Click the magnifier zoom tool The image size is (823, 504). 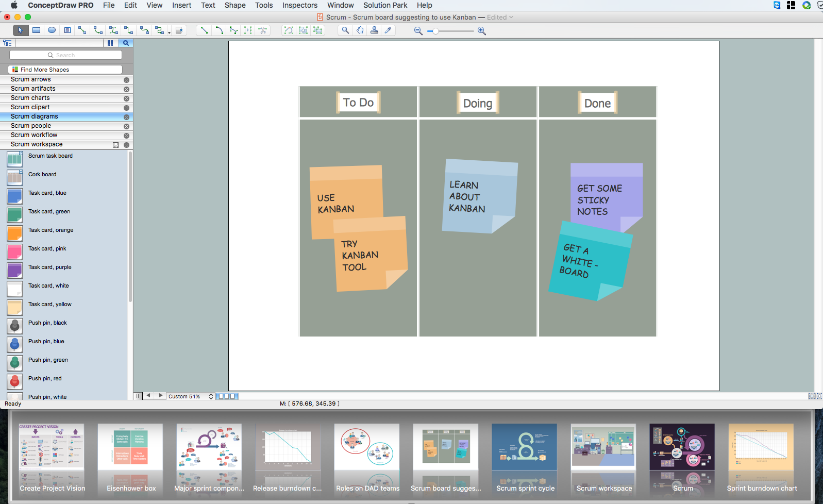click(345, 30)
